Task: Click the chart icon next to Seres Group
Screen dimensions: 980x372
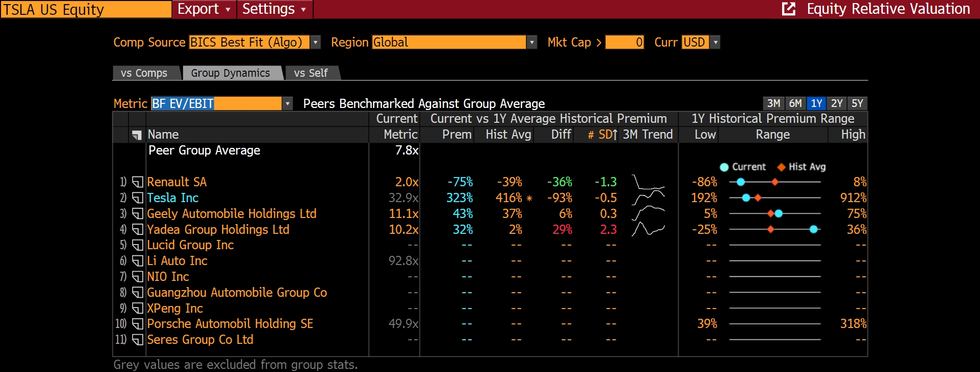Action: tap(137, 340)
